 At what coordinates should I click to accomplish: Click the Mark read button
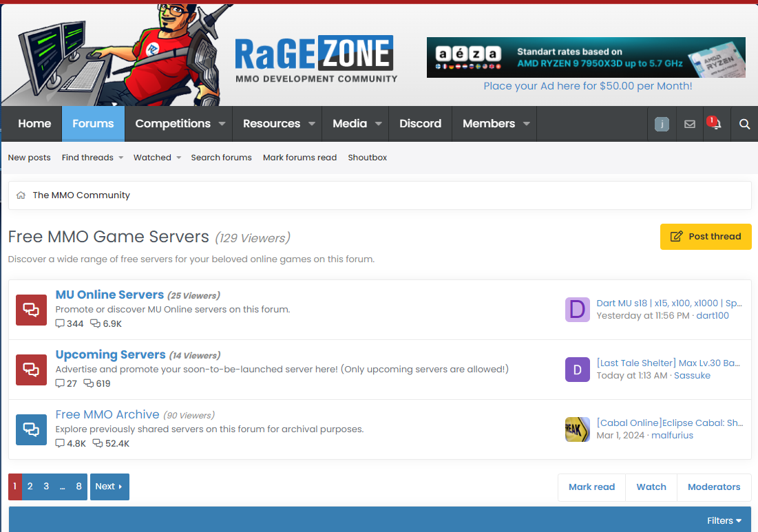591,487
